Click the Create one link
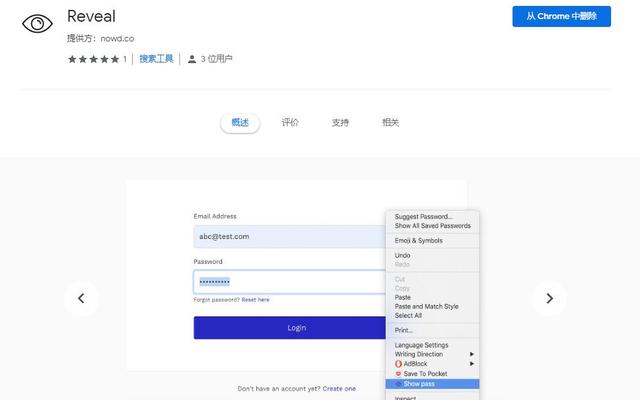640x400 pixels. [x=339, y=389]
